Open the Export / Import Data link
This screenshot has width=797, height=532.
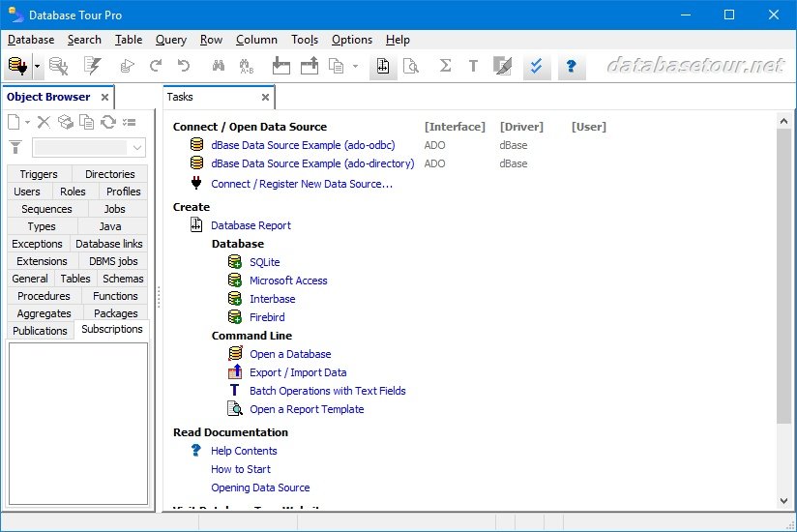pyautogui.click(x=298, y=372)
